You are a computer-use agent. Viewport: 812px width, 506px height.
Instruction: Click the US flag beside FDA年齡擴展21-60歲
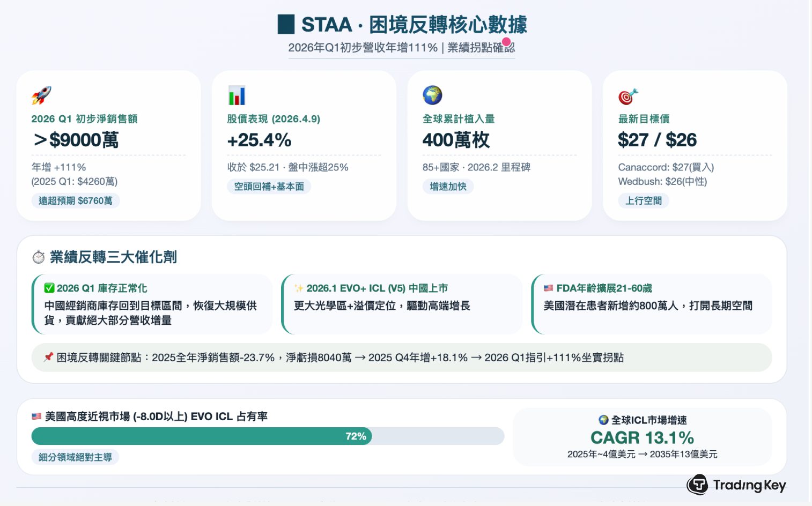pos(548,288)
